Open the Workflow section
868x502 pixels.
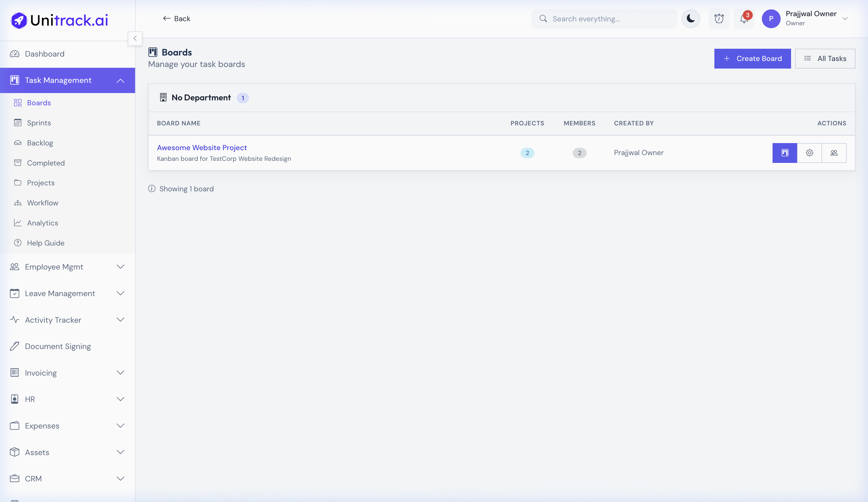tap(43, 203)
